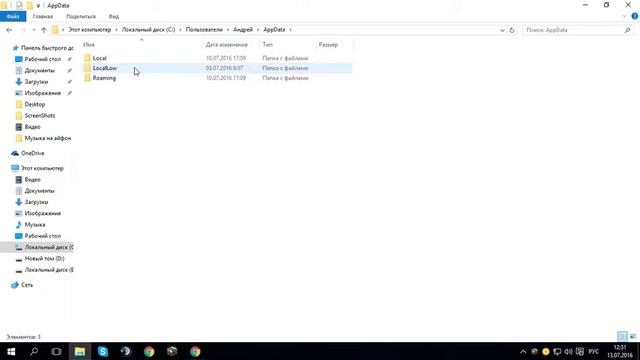Select Сеть in the navigation pane
This screenshot has height=360, width=640.
coord(27,285)
